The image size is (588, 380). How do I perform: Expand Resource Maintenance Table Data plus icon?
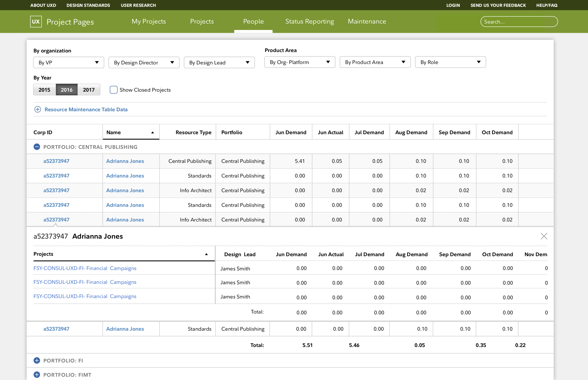pos(38,109)
